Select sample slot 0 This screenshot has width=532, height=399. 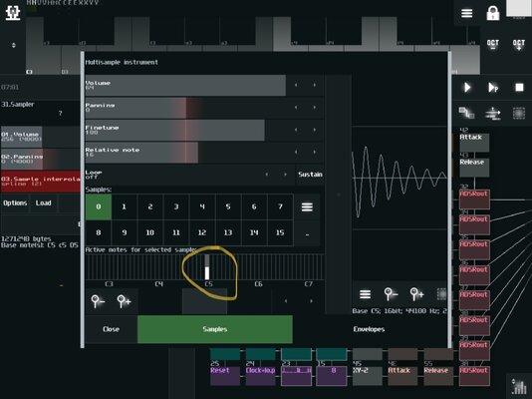[99, 206]
